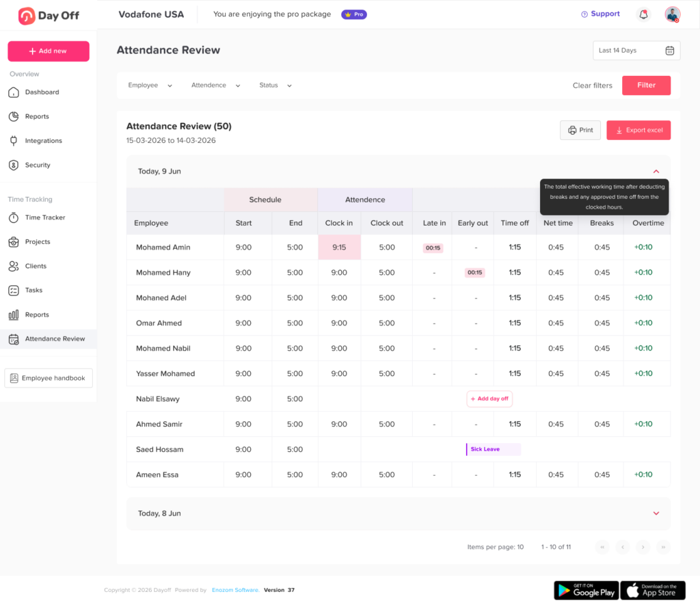This screenshot has height=605, width=700.
Task: Collapse the Today, 9 Jun section
Action: tap(656, 172)
